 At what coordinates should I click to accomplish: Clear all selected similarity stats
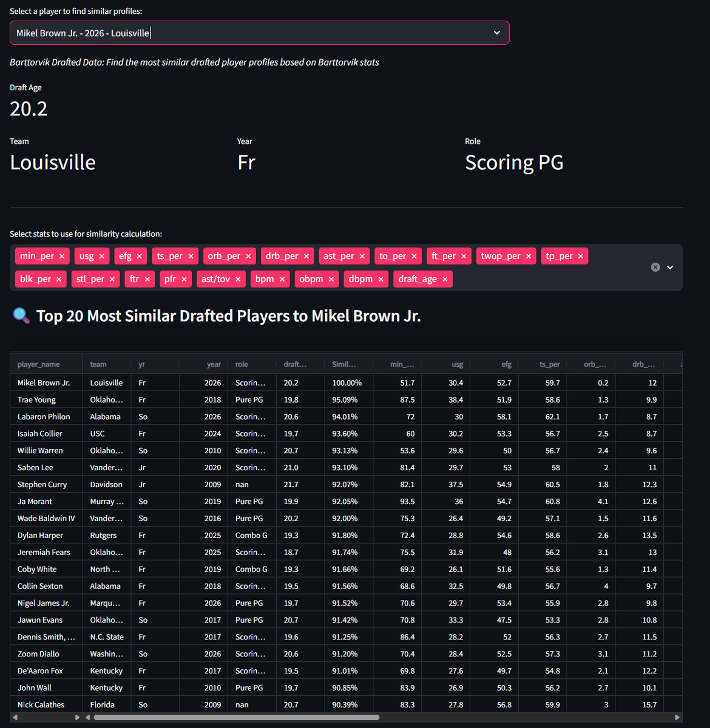[655, 268]
